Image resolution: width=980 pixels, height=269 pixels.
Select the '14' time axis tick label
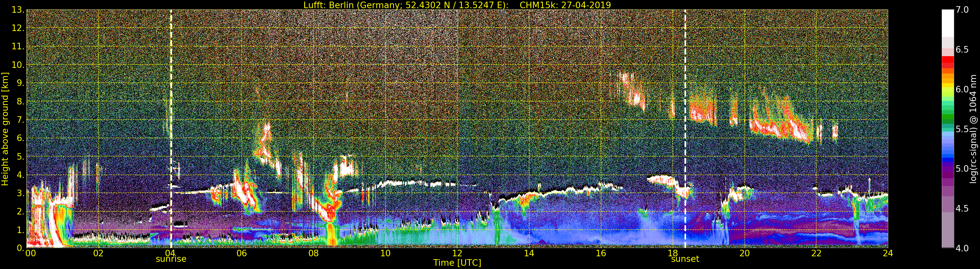(529, 253)
